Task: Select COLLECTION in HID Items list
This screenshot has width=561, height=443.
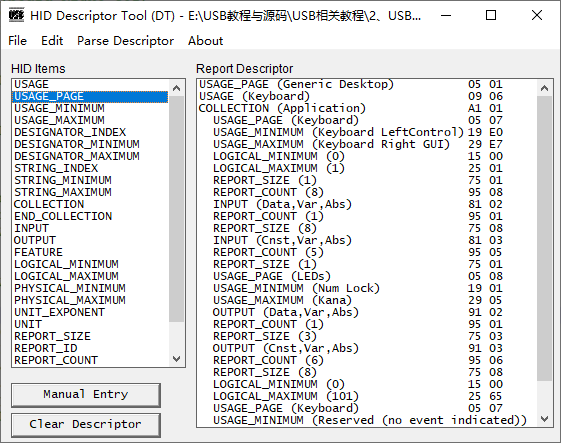Action: click(90, 204)
